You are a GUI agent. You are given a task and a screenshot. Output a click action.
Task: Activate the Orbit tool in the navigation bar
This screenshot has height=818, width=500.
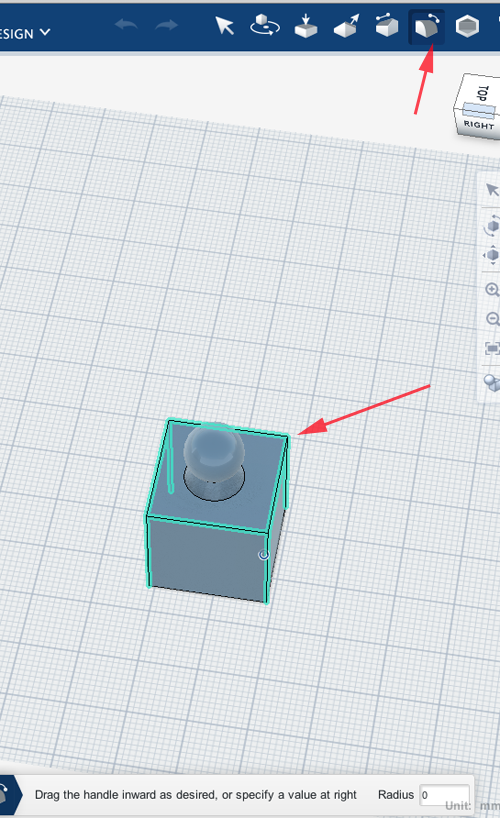[492, 226]
